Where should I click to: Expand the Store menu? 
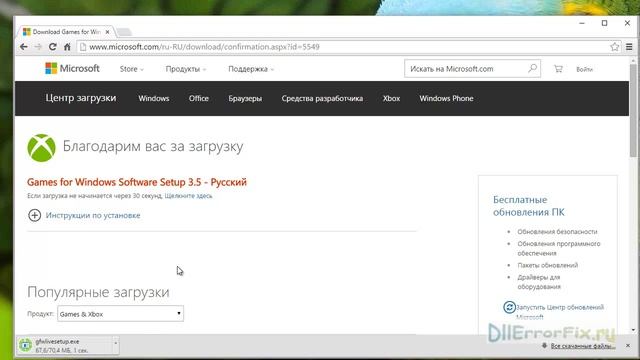(x=131, y=69)
